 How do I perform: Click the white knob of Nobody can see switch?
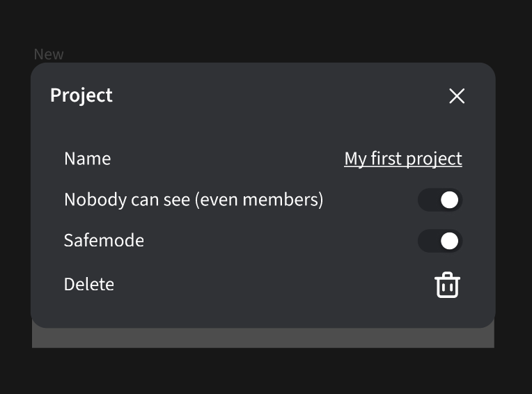pyautogui.click(x=450, y=200)
